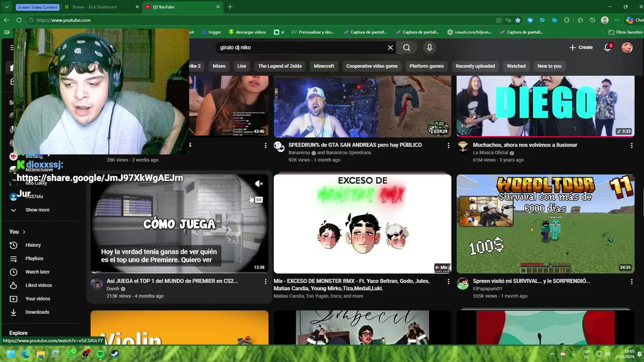Screen dimensions: 644x362
Task: Go back in browser history
Action: point(6,20)
